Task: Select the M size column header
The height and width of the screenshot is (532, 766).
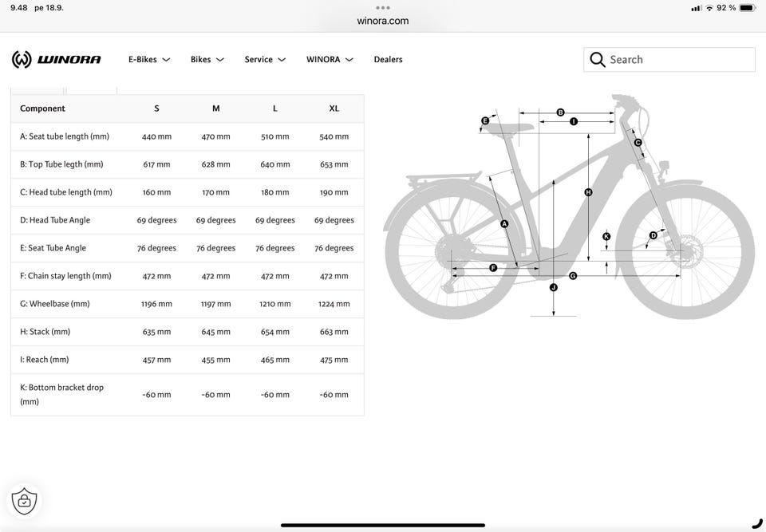Action: pyautogui.click(x=216, y=108)
